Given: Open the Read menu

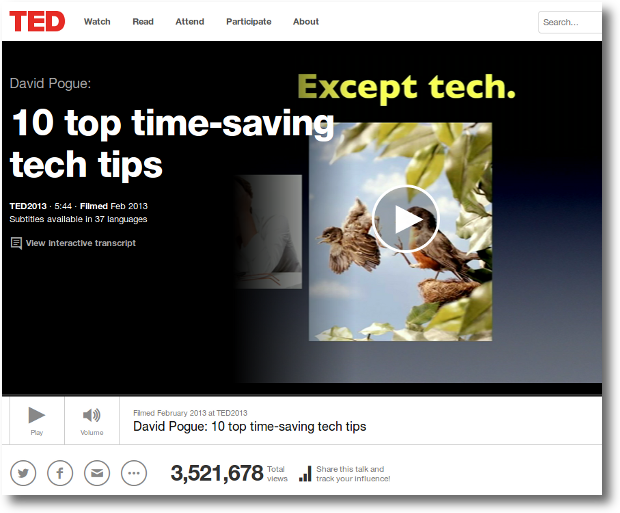Looking at the screenshot, I should [143, 22].
